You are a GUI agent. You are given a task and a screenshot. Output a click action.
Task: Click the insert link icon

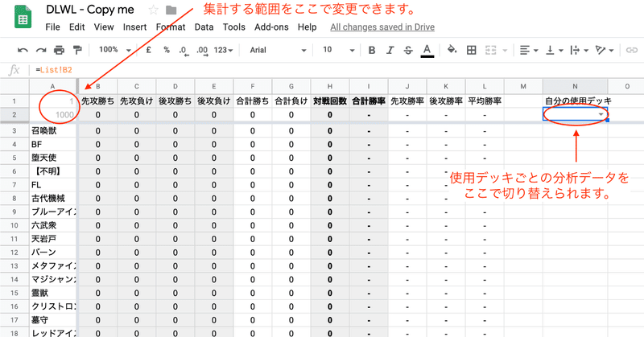coord(631,50)
